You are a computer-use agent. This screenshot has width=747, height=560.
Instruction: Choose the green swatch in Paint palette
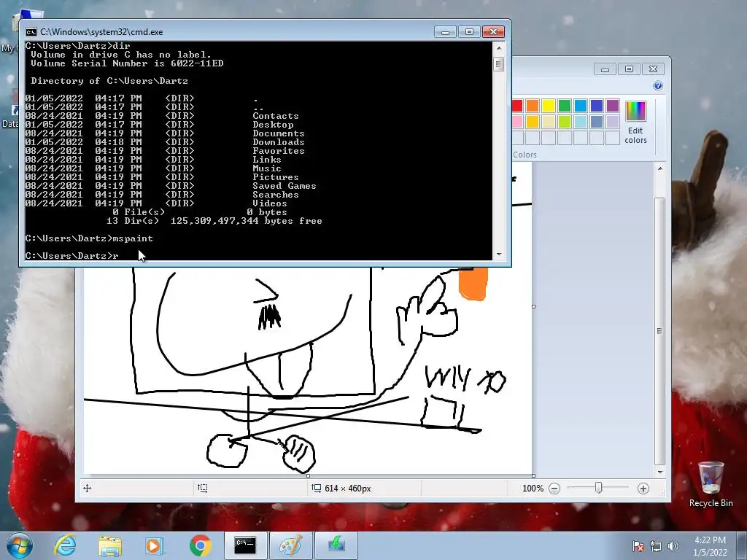565,106
